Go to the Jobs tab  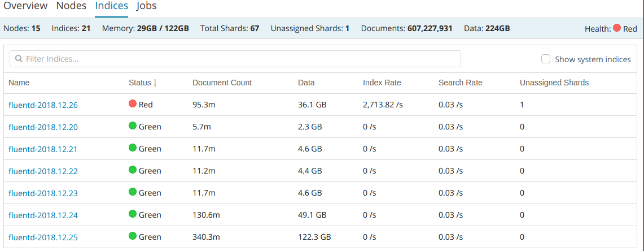(x=146, y=6)
